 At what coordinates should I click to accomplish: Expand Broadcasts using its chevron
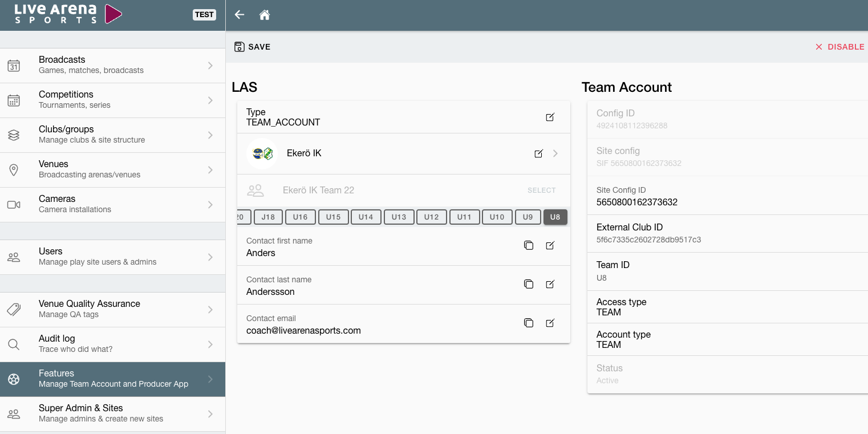[x=210, y=66]
